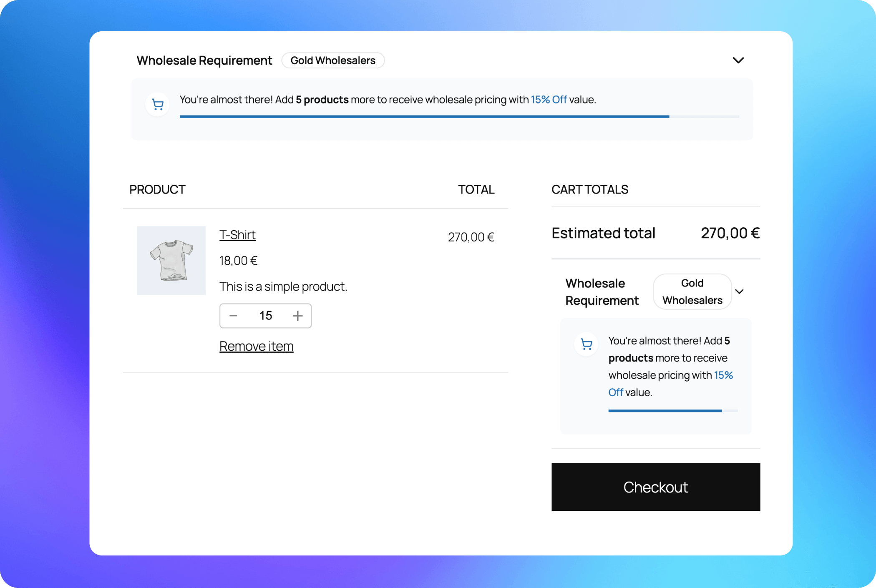Click the Estimated total amount 270,00 €

(x=730, y=233)
